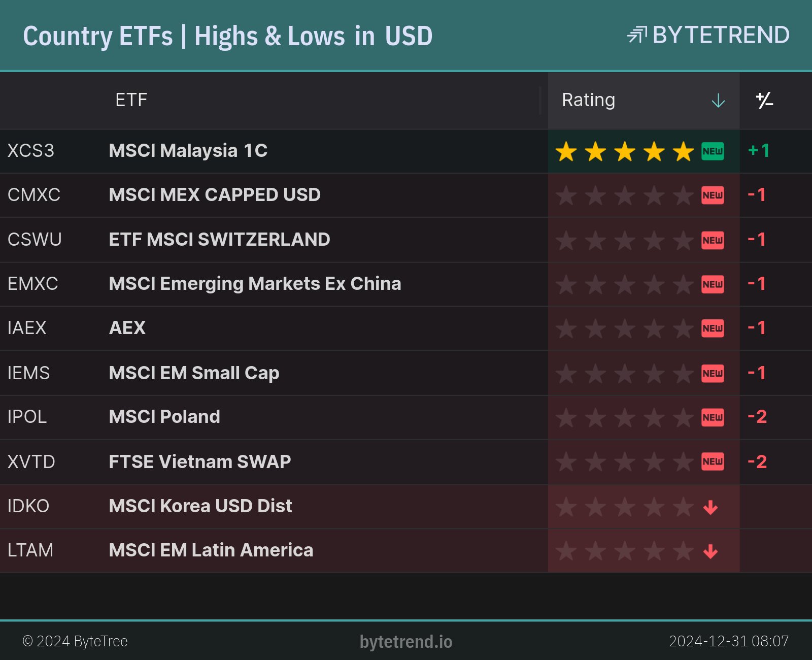Click the ETF MSCI SWITZERLAND name

pyautogui.click(x=219, y=240)
